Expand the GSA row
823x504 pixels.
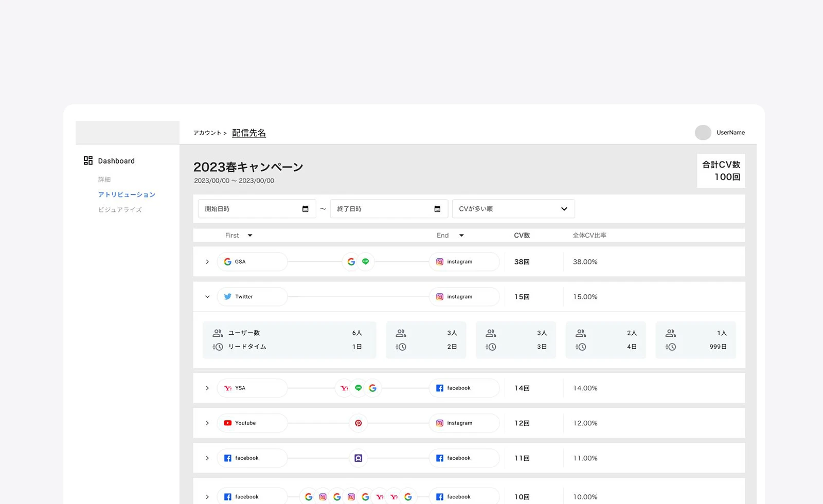(207, 262)
